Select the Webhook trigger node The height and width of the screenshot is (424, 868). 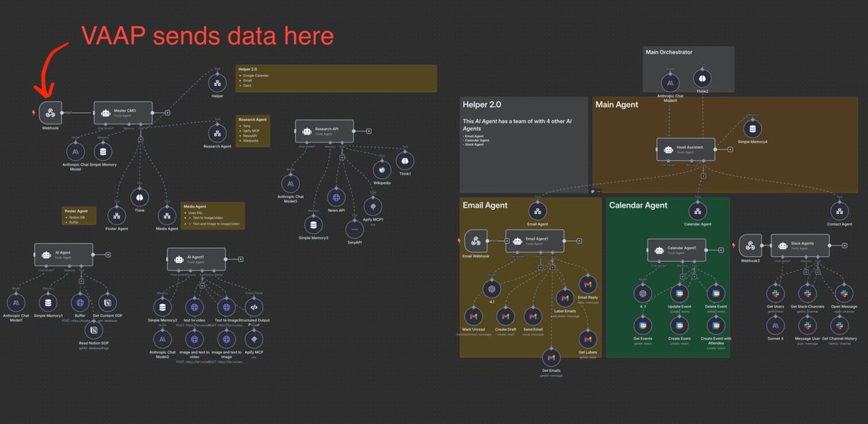point(51,113)
